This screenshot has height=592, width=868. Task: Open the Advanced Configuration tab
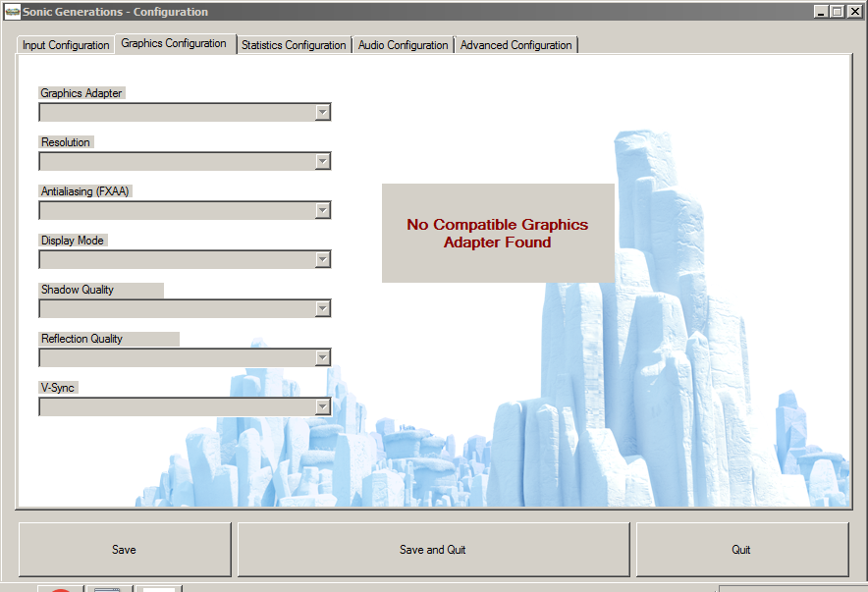pos(515,45)
